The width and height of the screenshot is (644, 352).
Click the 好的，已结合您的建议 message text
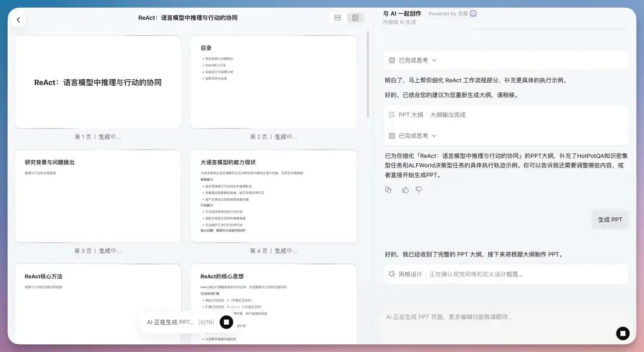coord(452,95)
